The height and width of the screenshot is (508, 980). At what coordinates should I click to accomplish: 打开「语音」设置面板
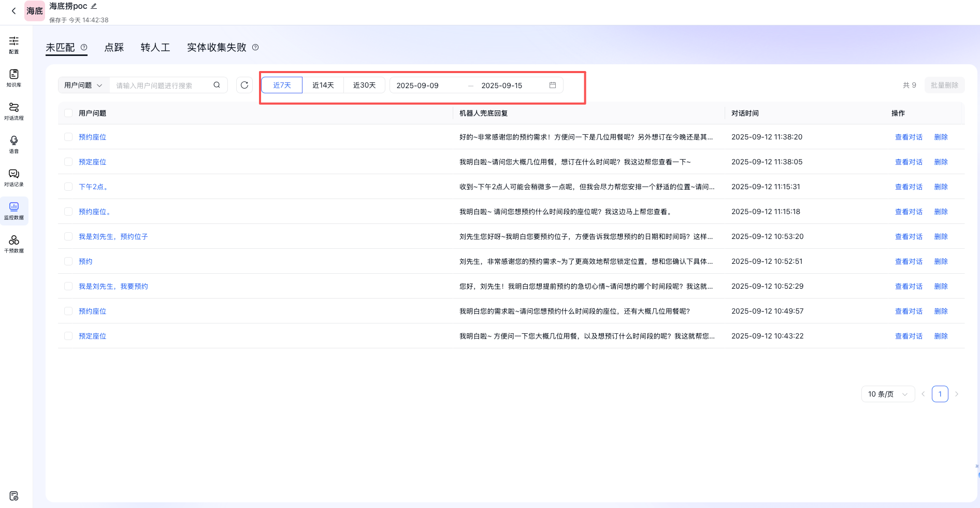14,144
